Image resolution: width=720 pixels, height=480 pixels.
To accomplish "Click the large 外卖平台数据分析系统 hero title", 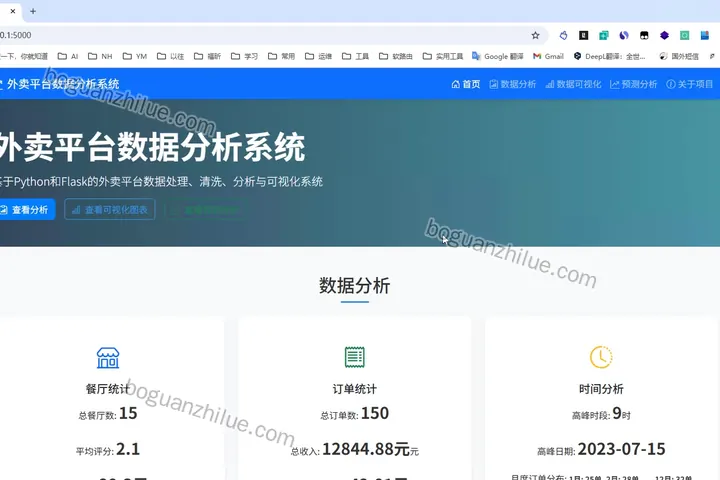I will tap(152, 147).
